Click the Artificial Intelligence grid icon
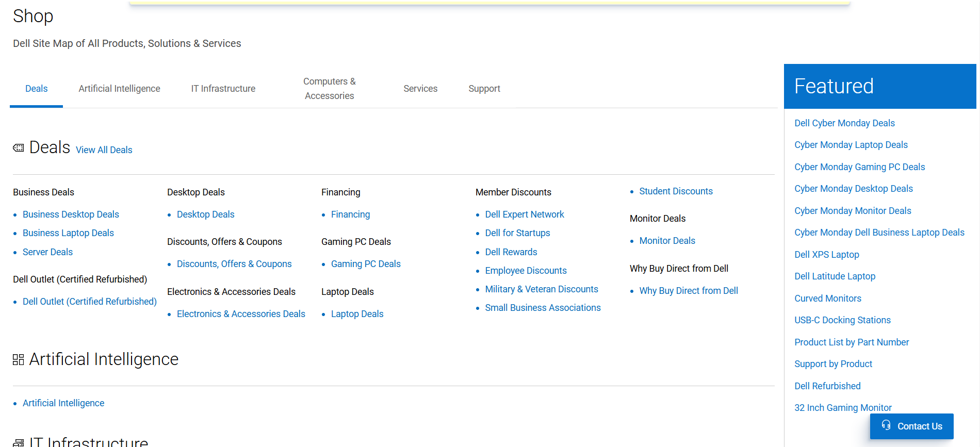 19,359
